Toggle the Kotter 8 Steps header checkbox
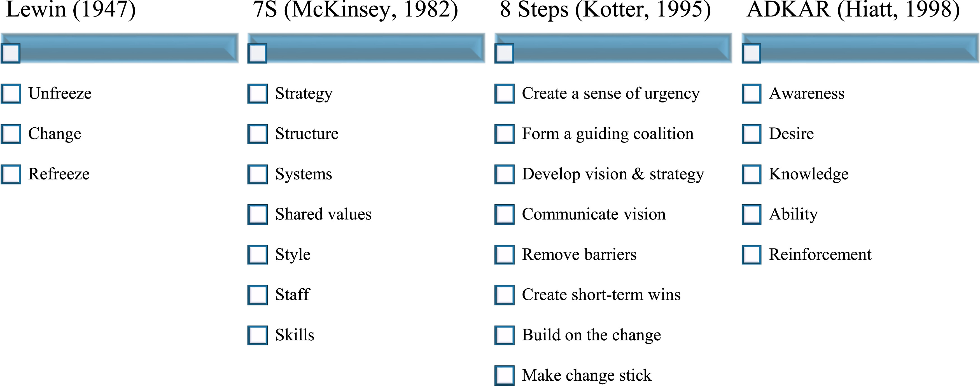980x386 pixels. coord(505,53)
